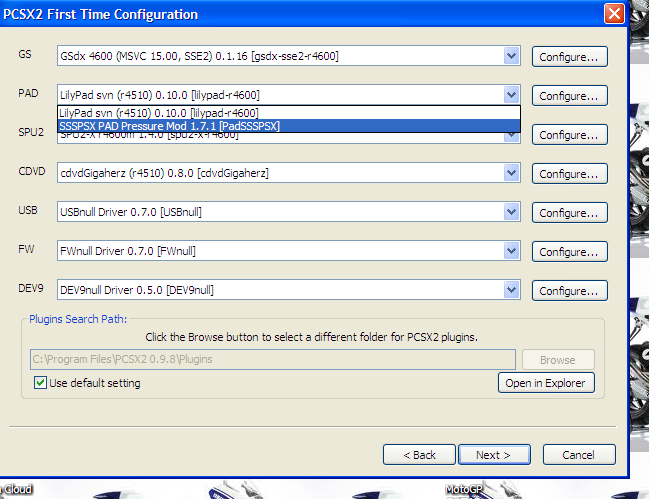Viewport: 649px width, 499px height.
Task: Configure the PAD plugin
Action: pyautogui.click(x=570, y=96)
